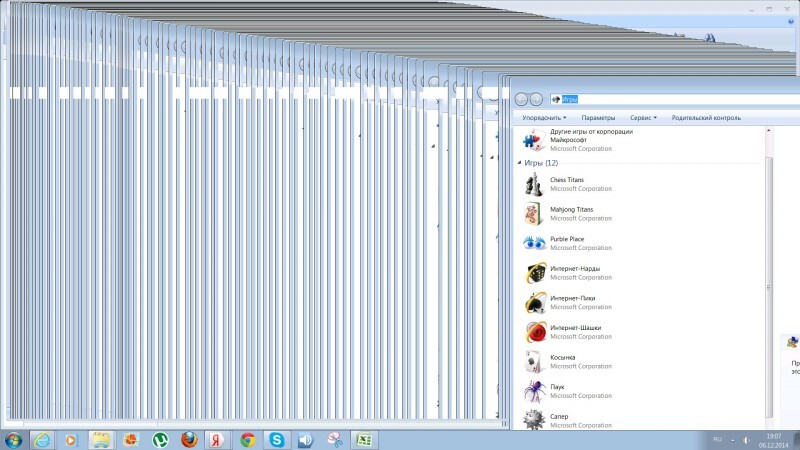800x450 pixels.
Task: Click Параметры in the toolbar
Action: 598,118
